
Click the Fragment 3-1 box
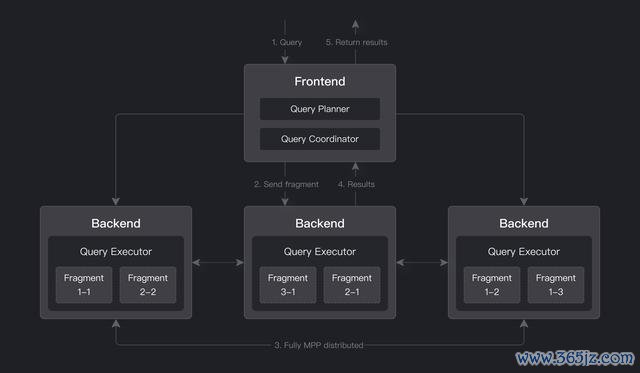tap(288, 285)
